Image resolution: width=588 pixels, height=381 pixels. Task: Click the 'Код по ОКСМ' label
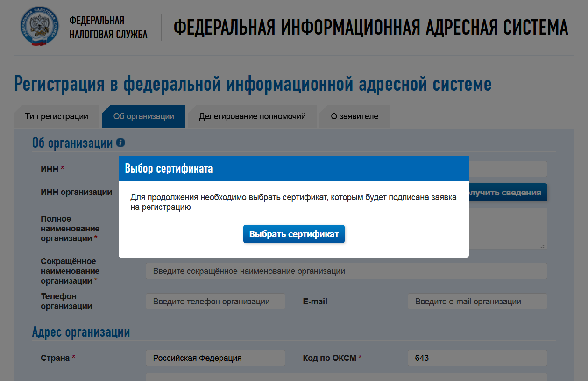coord(333,358)
